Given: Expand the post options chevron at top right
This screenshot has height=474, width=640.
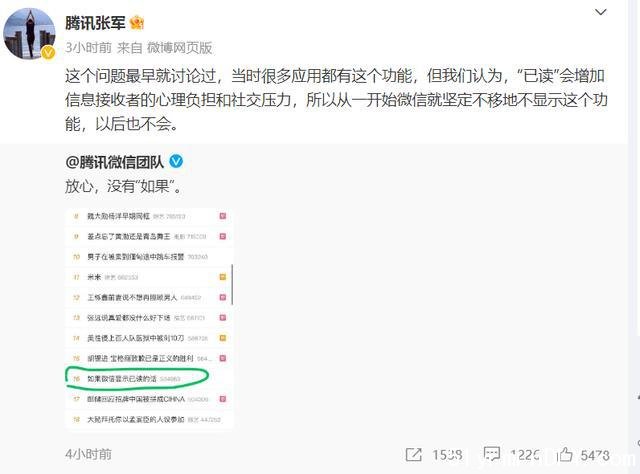Looking at the screenshot, I should (600, 12).
